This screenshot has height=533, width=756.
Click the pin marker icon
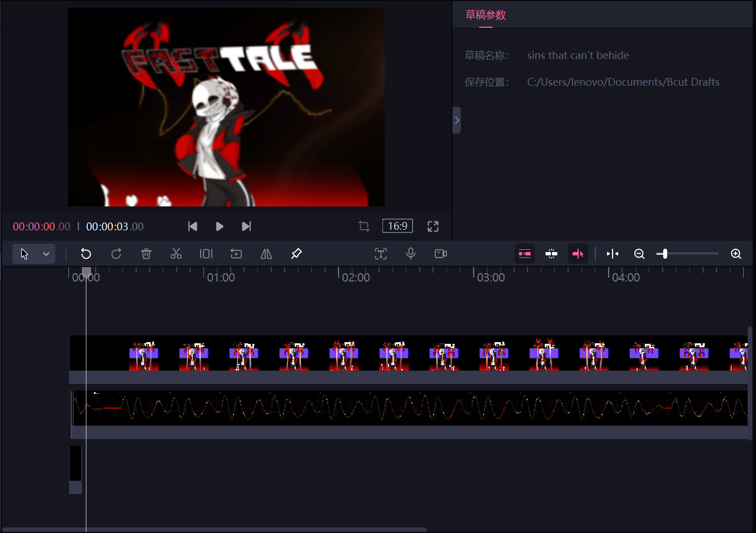tap(296, 254)
